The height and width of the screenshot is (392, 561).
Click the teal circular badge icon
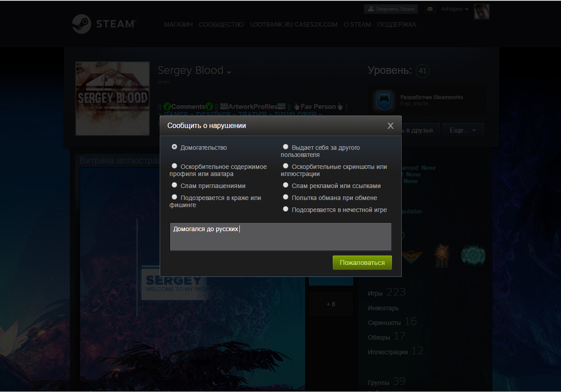[x=473, y=255]
